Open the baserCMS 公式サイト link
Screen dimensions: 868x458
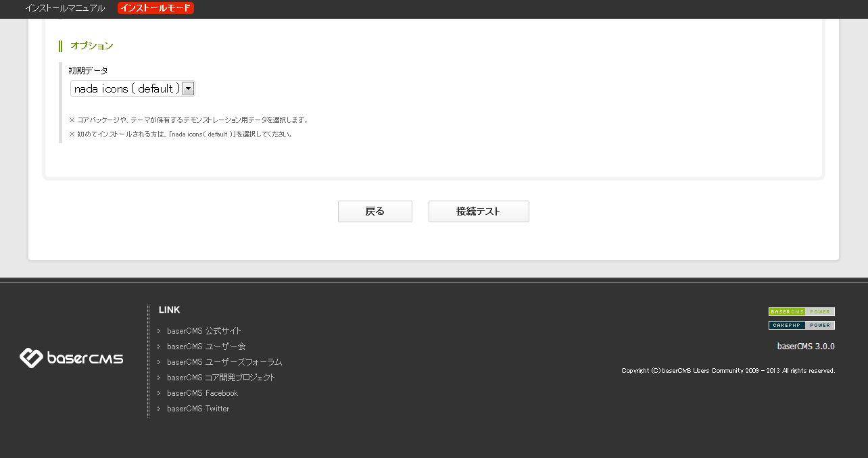(204, 331)
